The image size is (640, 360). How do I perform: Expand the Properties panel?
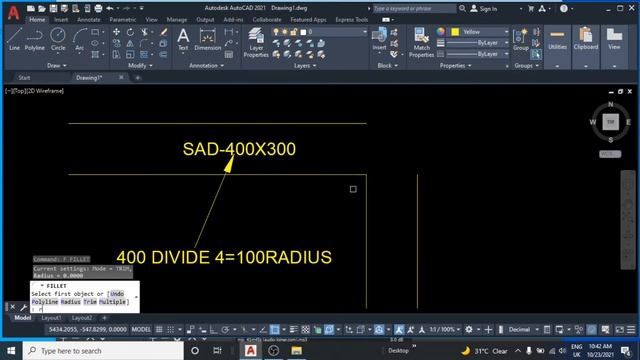[455, 65]
